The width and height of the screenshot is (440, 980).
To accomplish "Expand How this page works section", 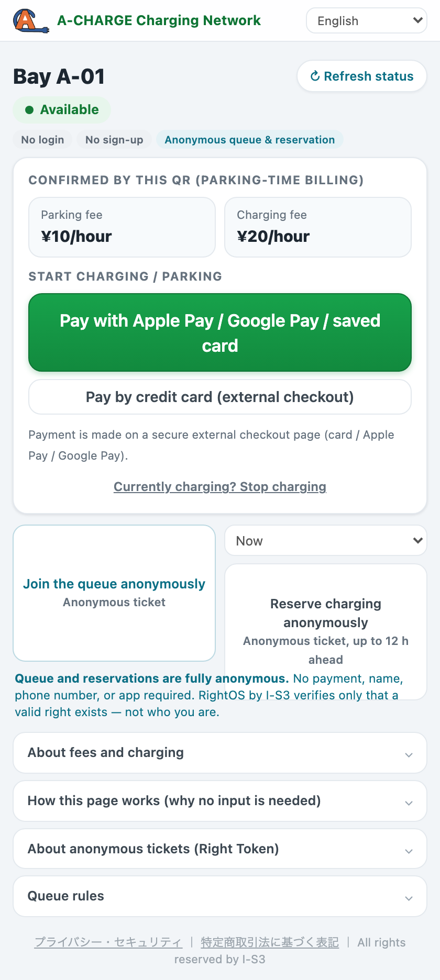I will (220, 801).
